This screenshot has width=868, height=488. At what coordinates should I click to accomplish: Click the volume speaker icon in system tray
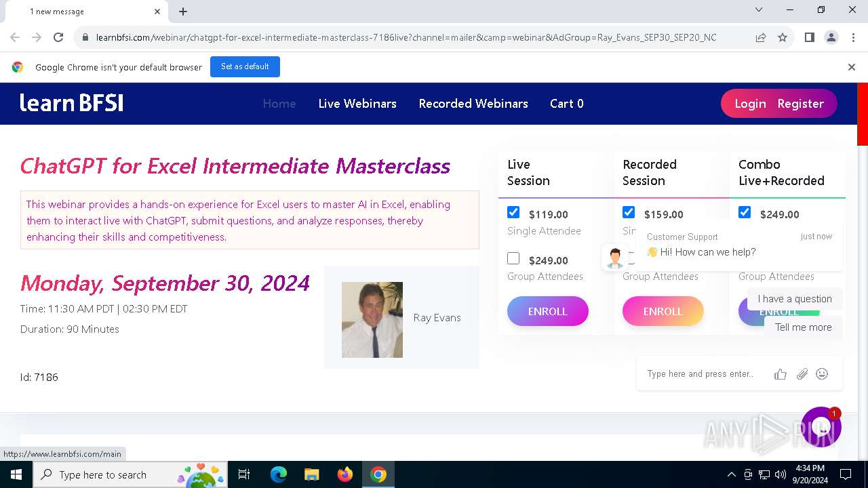pyautogui.click(x=781, y=474)
